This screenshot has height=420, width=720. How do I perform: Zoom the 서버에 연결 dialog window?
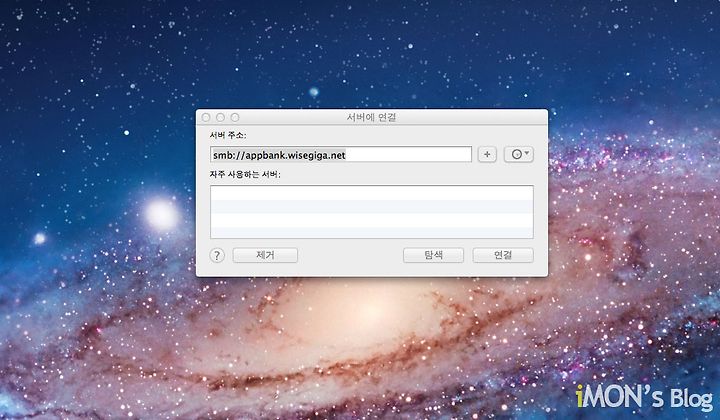coord(235,118)
